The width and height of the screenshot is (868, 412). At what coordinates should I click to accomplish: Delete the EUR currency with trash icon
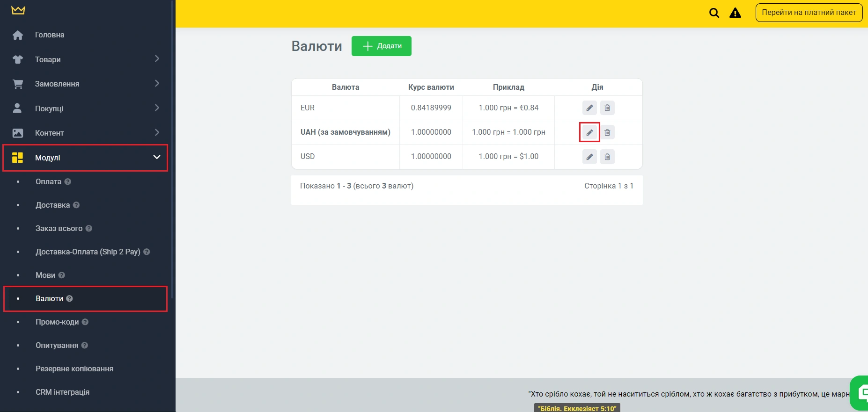(607, 108)
